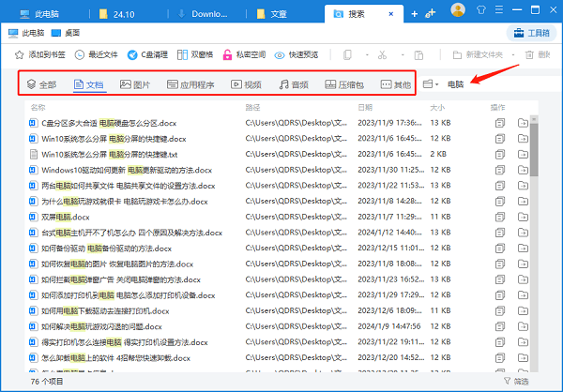
Task: Open folder icon for 台式电脑主机开不了机 row
Action: pyautogui.click(x=524, y=233)
